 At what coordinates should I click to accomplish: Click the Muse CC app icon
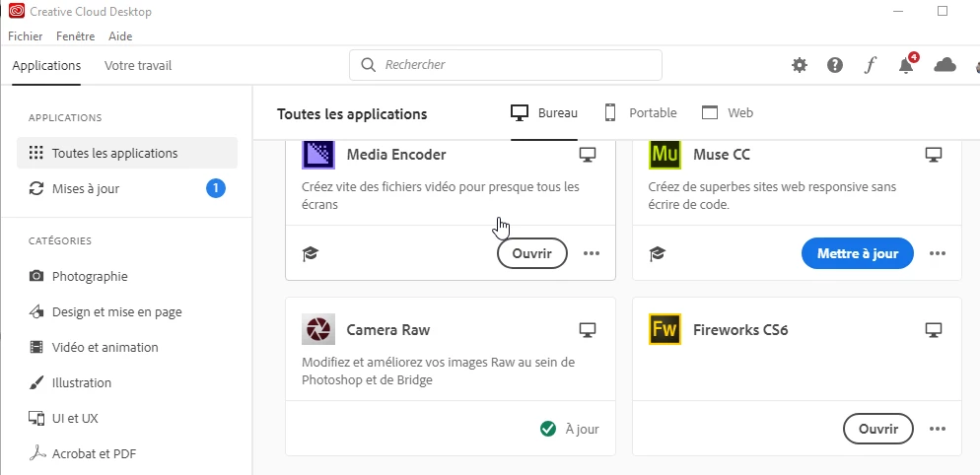pyautogui.click(x=665, y=155)
